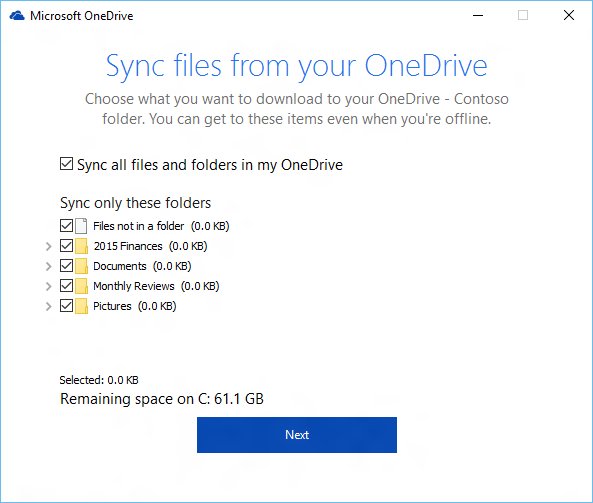Select the 'Pictures (0.0 KB)' label

pyautogui.click(x=135, y=306)
